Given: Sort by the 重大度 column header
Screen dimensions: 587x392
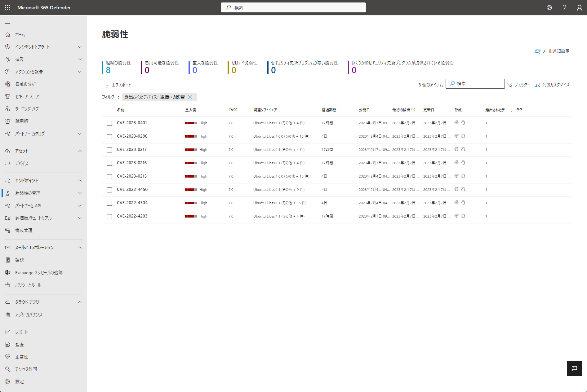Looking at the screenshot, I should coord(191,110).
